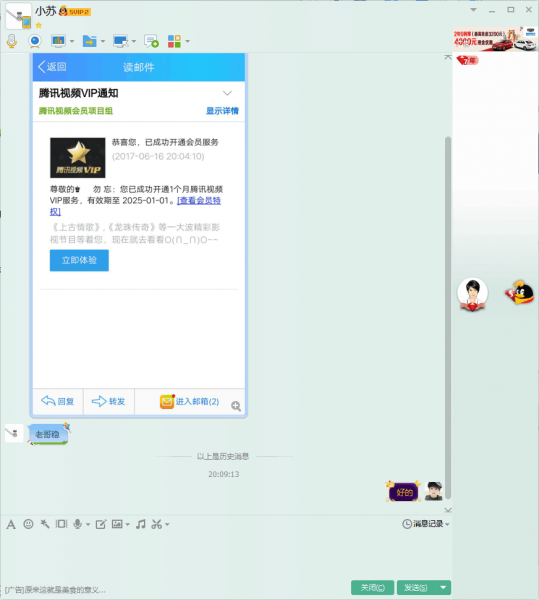Screen dimensions: 539x600
Task: Click the car advertisement banner
Action: pos(495,39)
